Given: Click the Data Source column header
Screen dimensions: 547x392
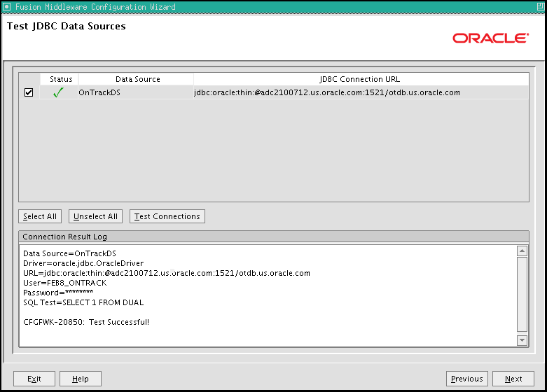Looking at the screenshot, I should (x=136, y=79).
